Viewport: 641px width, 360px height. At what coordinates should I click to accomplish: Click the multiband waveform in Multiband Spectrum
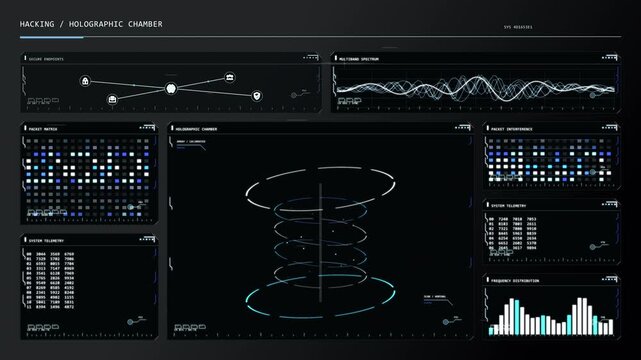tap(475, 88)
